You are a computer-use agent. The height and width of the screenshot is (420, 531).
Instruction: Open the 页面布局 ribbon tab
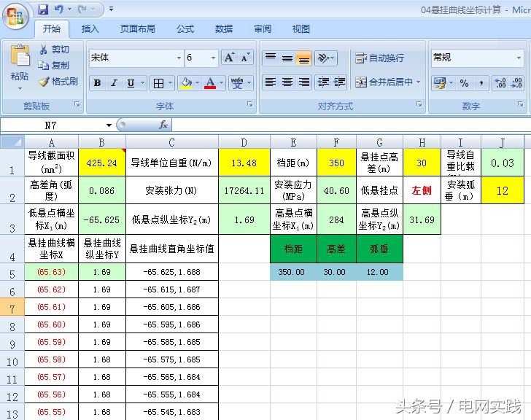tap(137, 29)
